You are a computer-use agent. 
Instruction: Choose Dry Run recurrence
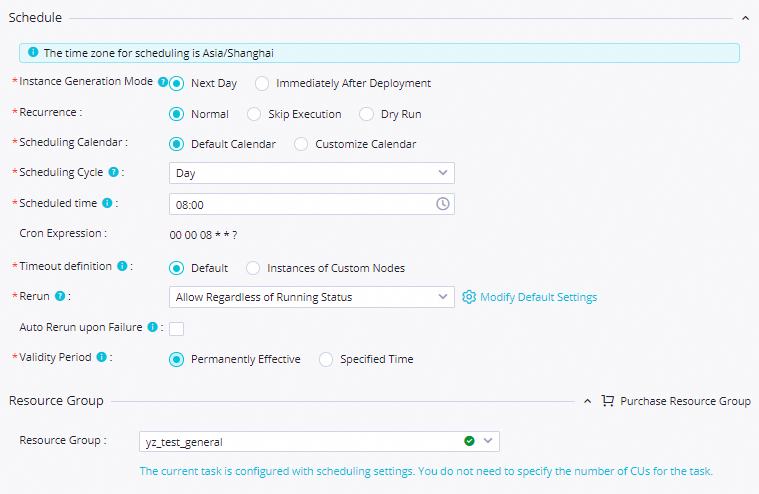click(x=366, y=114)
